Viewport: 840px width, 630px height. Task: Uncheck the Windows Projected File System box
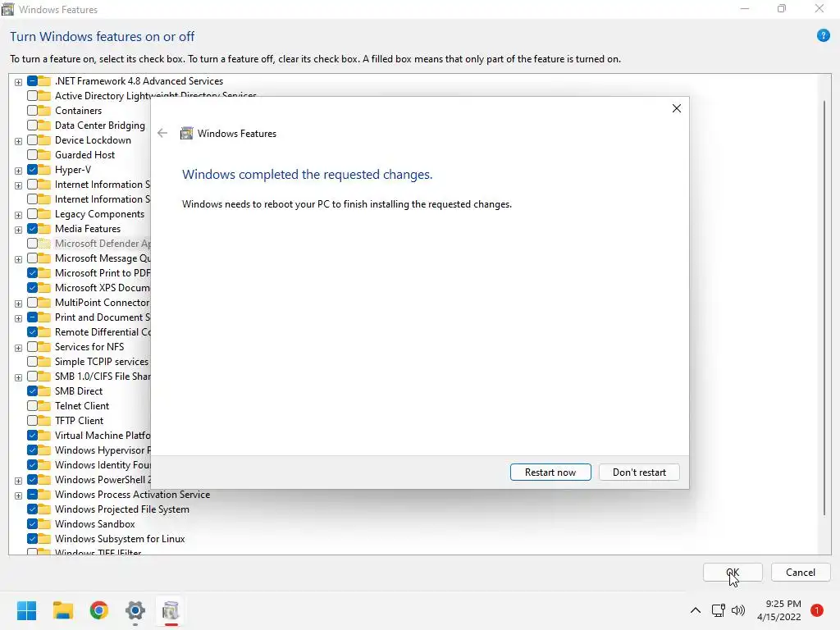[x=32, y=509]
